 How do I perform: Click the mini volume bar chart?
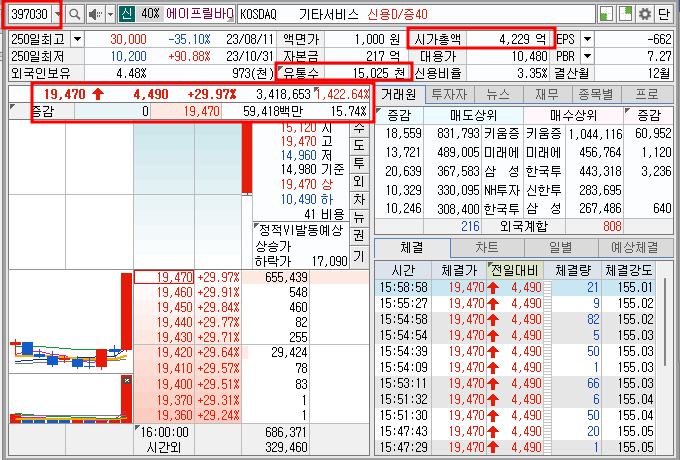[x=71, y=399]
